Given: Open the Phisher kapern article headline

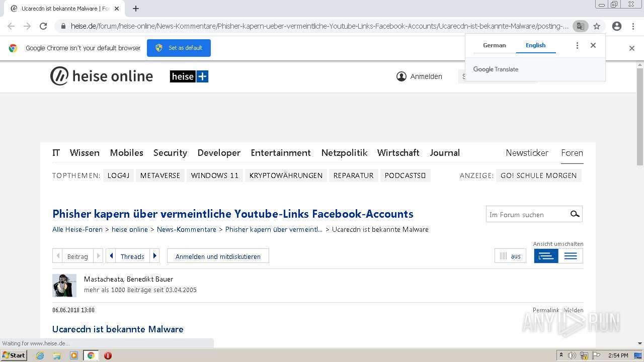Looking at the screenshot, I should (233, 214).
